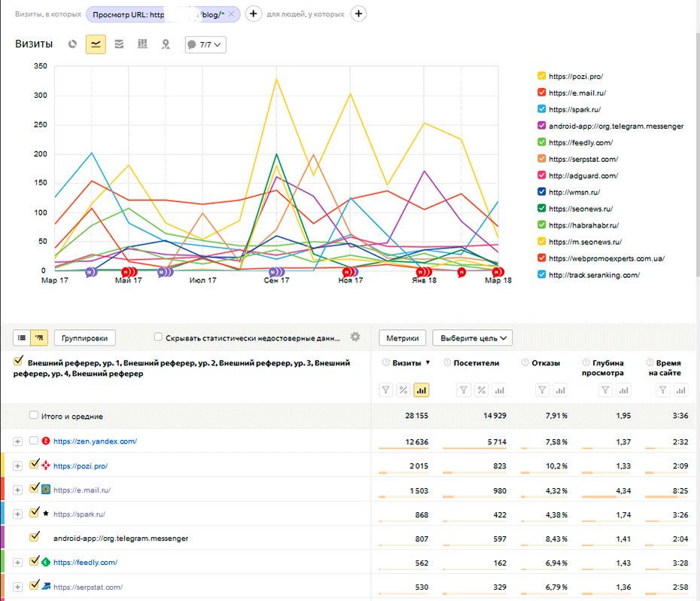Click percent icon under Посетители column

coord(481,391)
